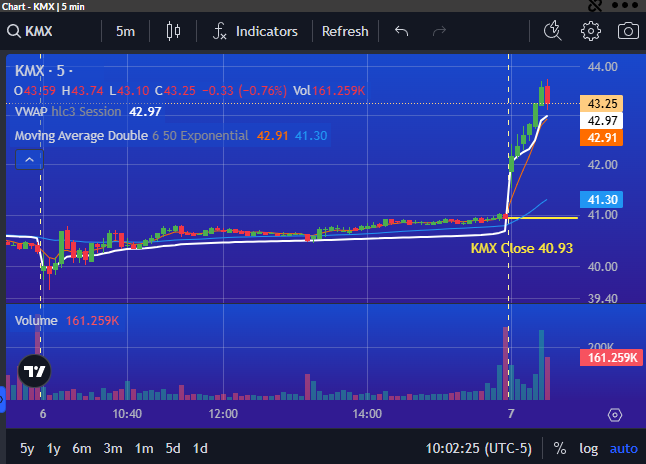Open chart settings gear
646x464 pixels.
click(x=591, y=31)
